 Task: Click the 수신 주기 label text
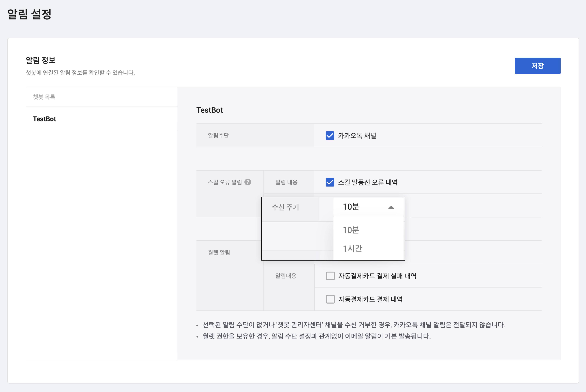pyautogui.click(x=285, y=207)
